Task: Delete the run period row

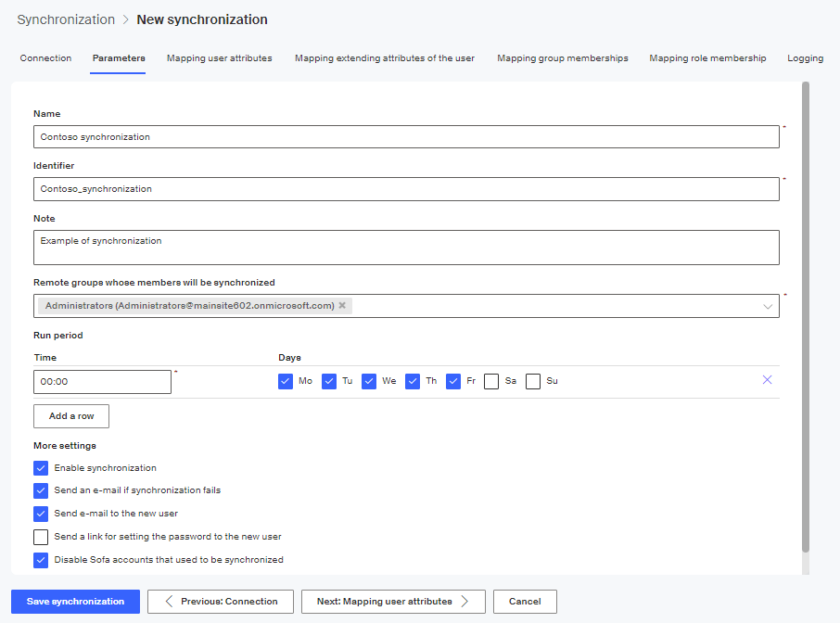Action: point(767,380)
